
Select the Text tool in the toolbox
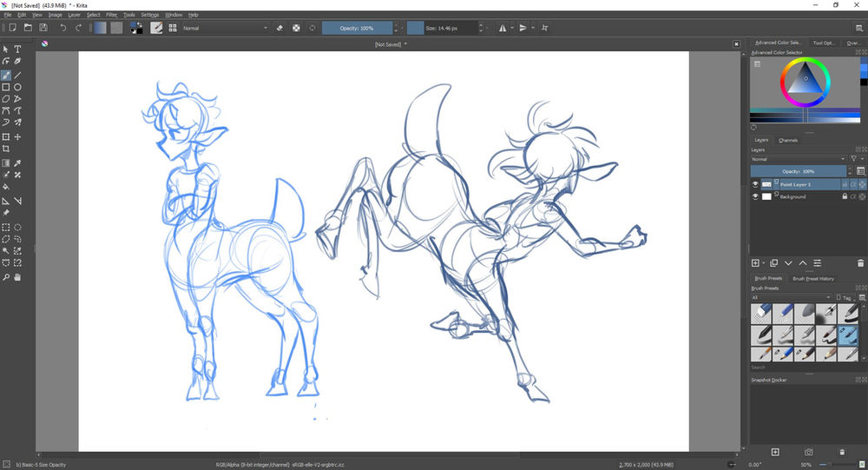pyautogui.click(x=17, y=50)
